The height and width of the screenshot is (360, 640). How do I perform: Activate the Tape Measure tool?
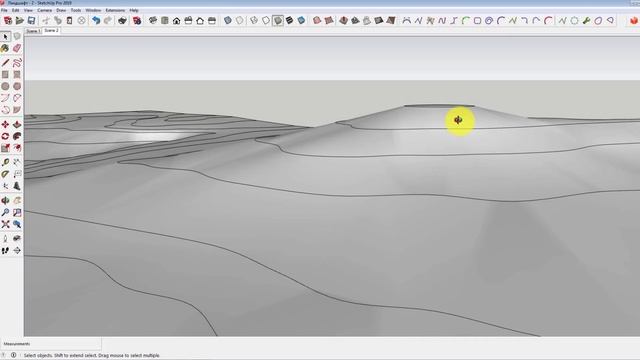(x=5, y=162)
